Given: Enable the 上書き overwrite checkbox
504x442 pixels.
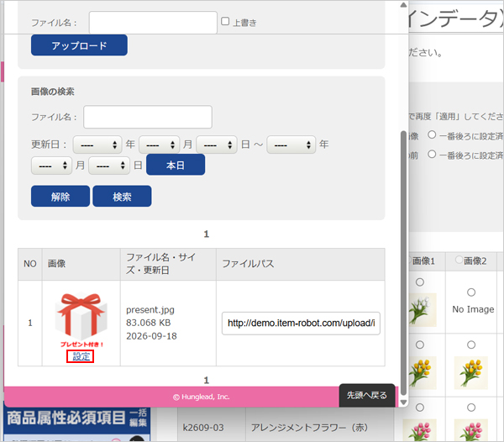Looking at the screenshot, I should click(x=225, y=21).
